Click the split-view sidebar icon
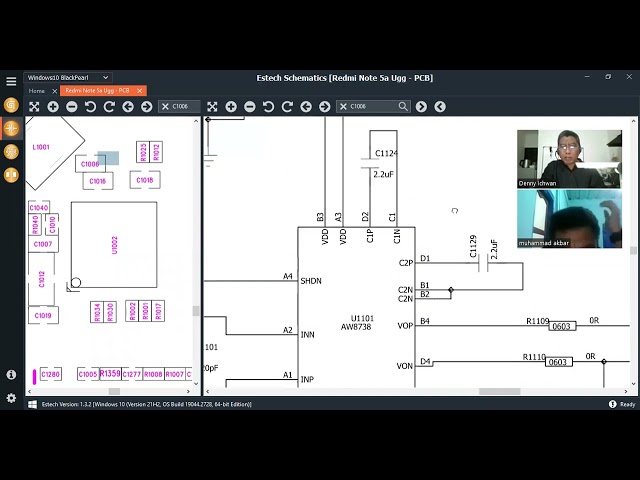Image resolution: width=640 pixels, height=480 pixels. coord(11,176)
